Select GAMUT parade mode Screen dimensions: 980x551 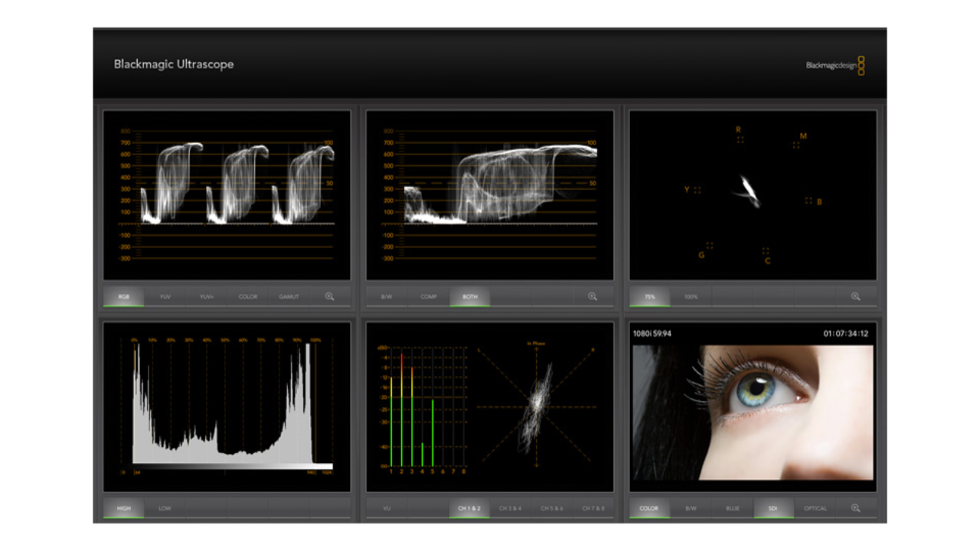289,296
